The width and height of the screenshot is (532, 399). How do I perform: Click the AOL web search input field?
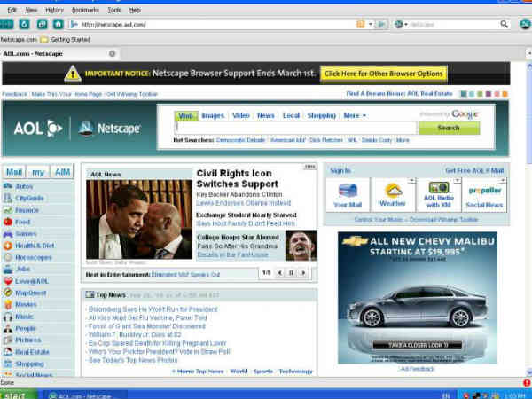point(294,128)
